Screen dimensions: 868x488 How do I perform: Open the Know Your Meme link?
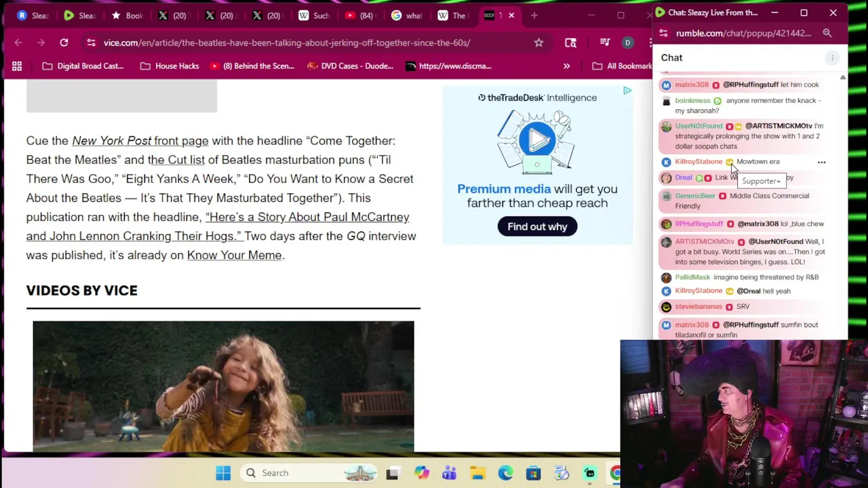[234, 255]
